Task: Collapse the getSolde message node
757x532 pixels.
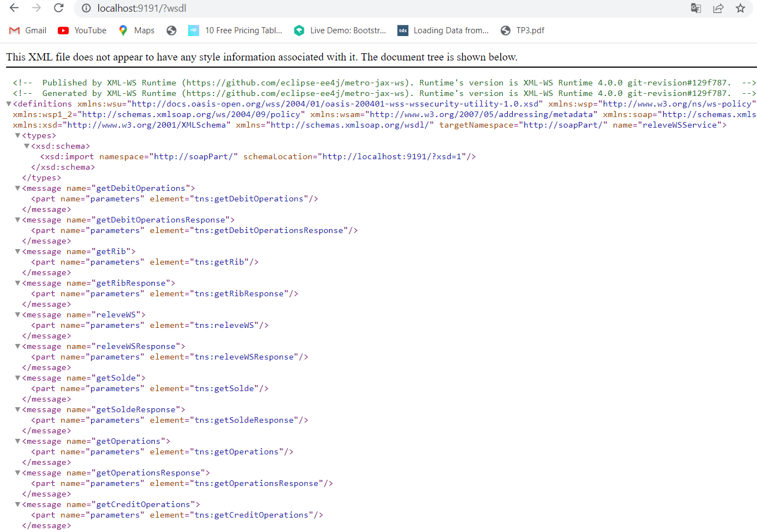Action: [18, 378]
